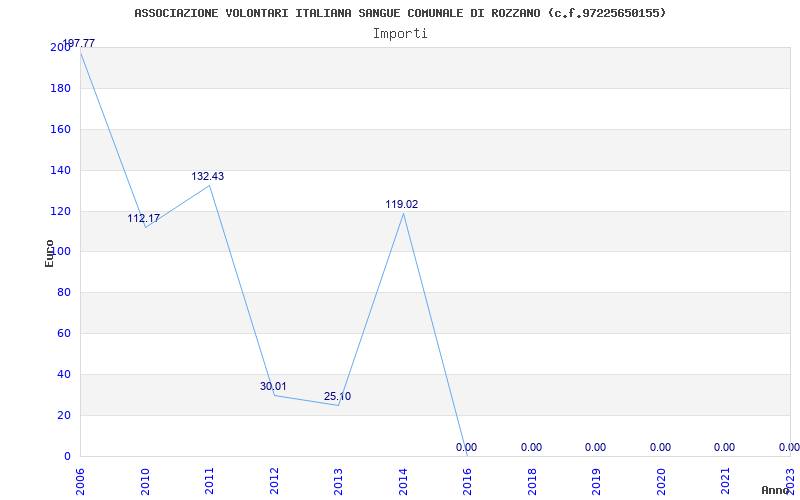
Task: Click the 2006 x-axis year label
Action: pyautogui.click(x=81, y=482)
